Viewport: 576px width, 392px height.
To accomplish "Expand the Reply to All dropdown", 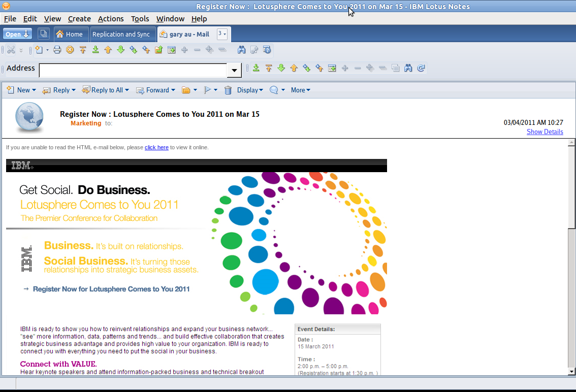I will pos(127,90).
